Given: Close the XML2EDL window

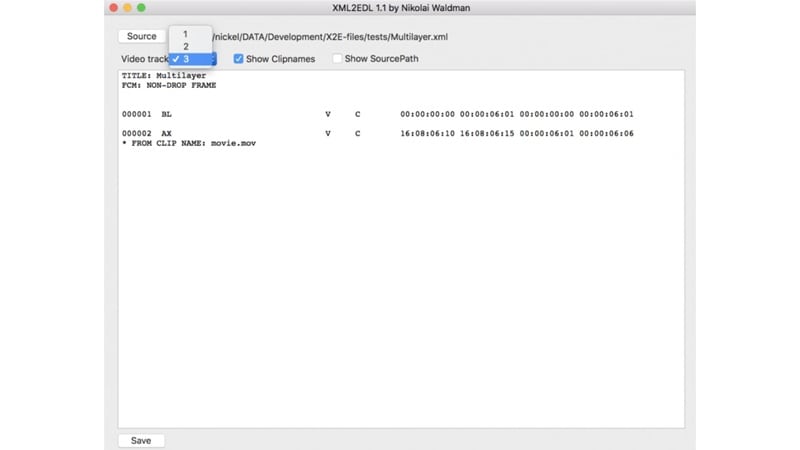Looking at the screenshot, I should [x=114, y=8].
